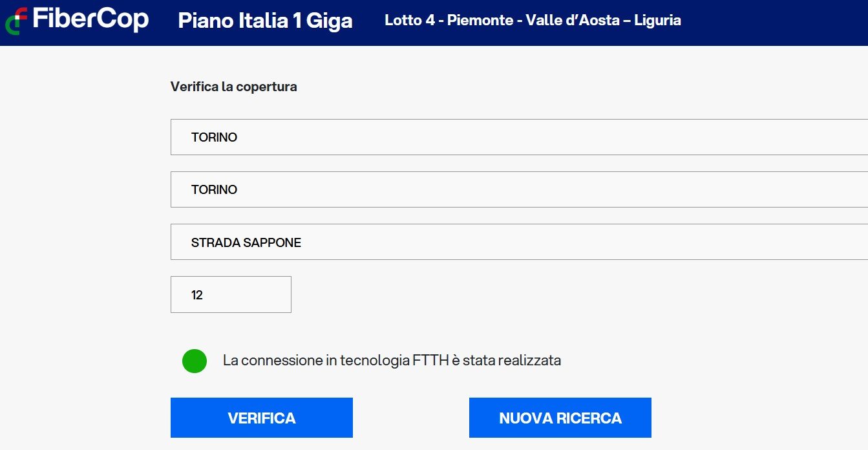Open the Piano Italia 1 Giga title
The image size is (868, 450).
coord(265,21)
